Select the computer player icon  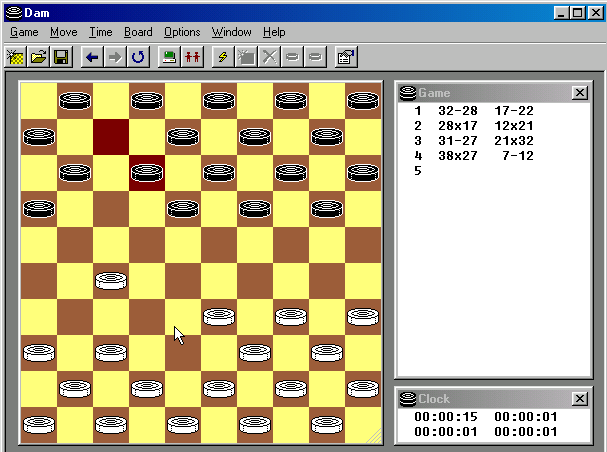pos(169,57)
